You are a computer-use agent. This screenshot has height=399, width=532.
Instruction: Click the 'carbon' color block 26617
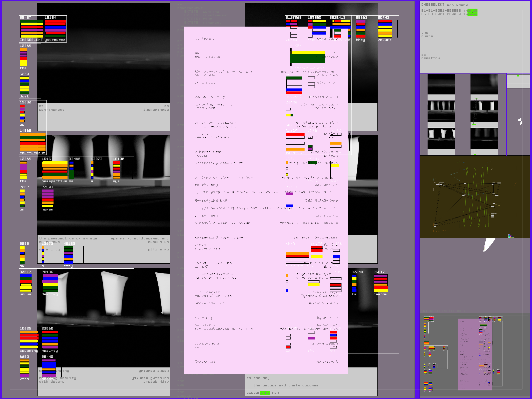point(380,283)
